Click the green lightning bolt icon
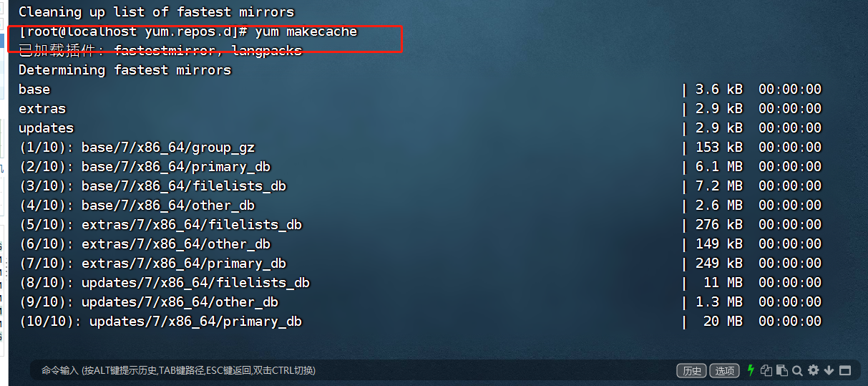The image size is (868, 386). tap(751, 370)
